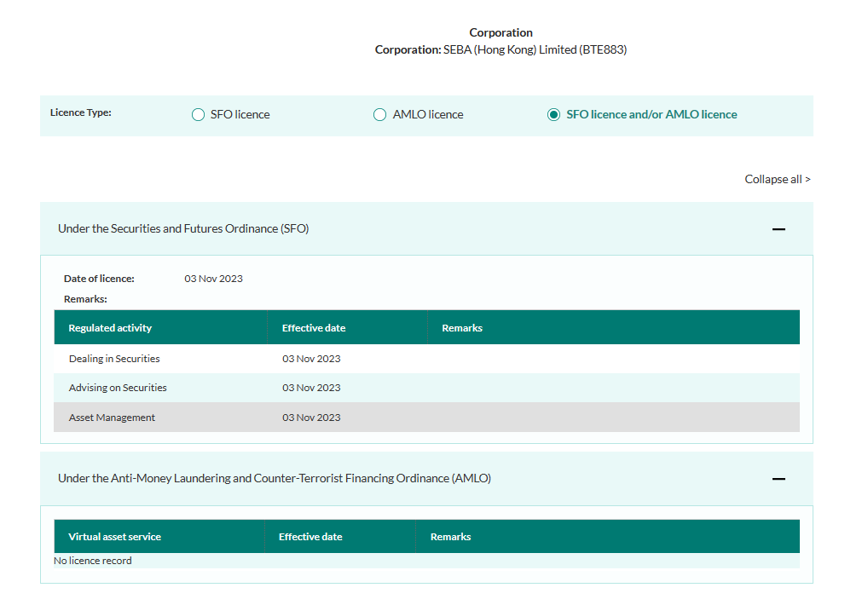868x605 pixels.
Task: Click the SEBA (Hong Kong) Limited corporation name
Action: pyautogui.click(x=535, y=49)
